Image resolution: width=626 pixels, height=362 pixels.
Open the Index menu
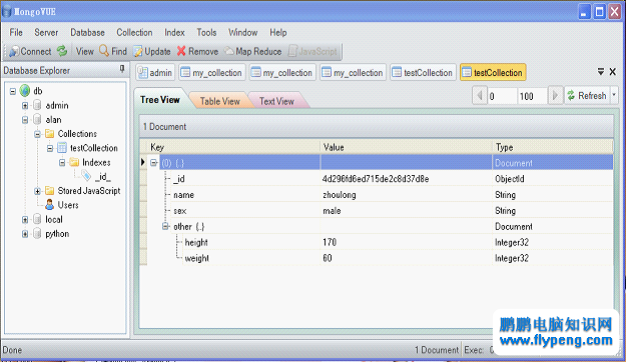(174, 32)
